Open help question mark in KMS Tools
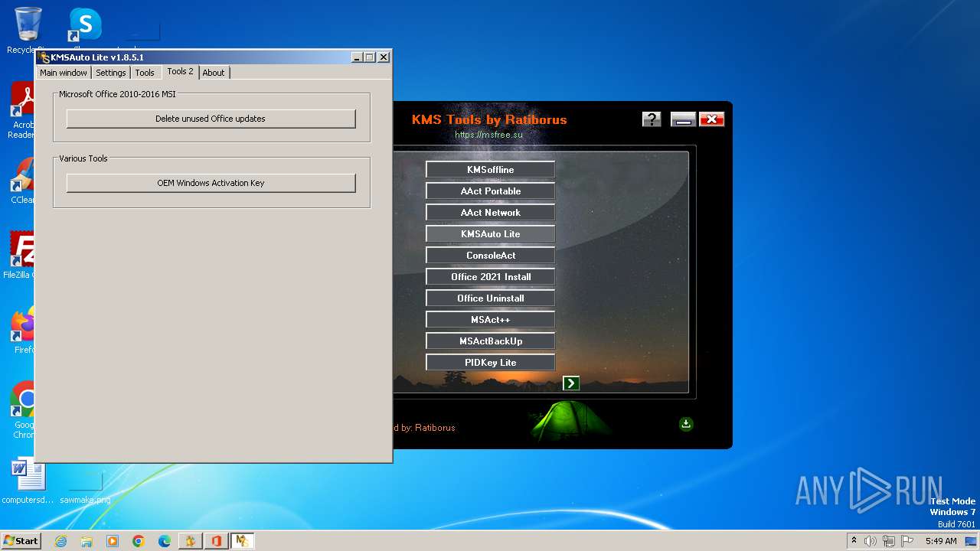The height and width of the screenshot is (551, 980). (x=652, y=119)
